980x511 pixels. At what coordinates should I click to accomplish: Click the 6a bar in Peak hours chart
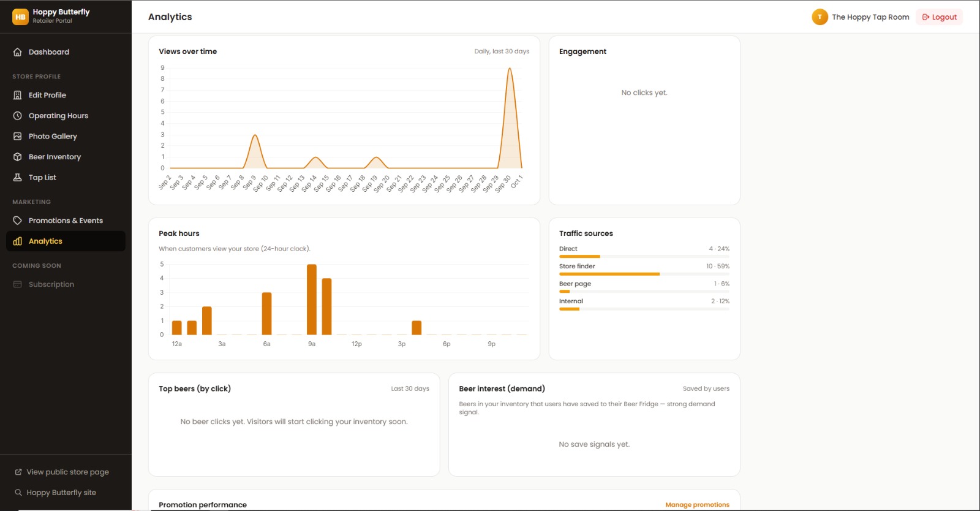266,314
